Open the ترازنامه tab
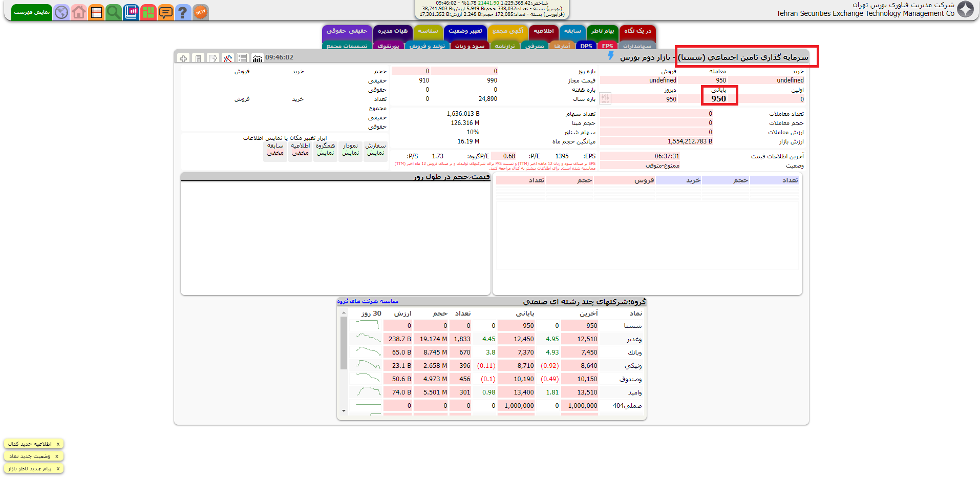The width and height of the screenshot is (980, 478). pos(504,46)
